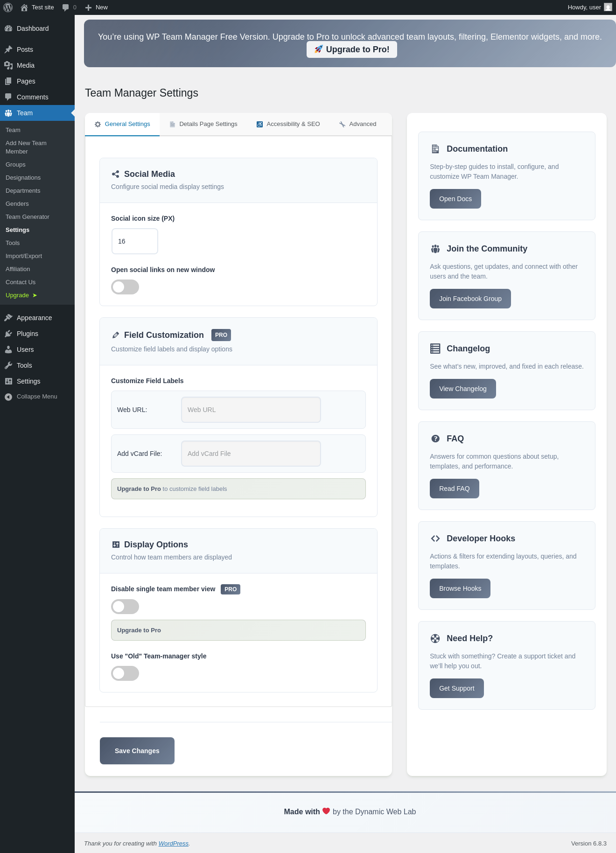
Task: Click the Users icon in sidebar
Action: pos(8,350)
